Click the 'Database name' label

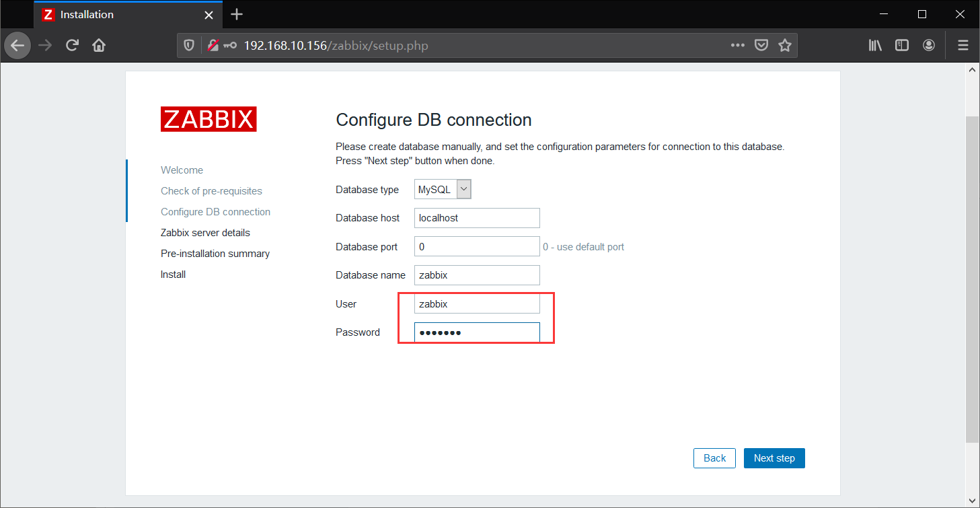point(371,275)
